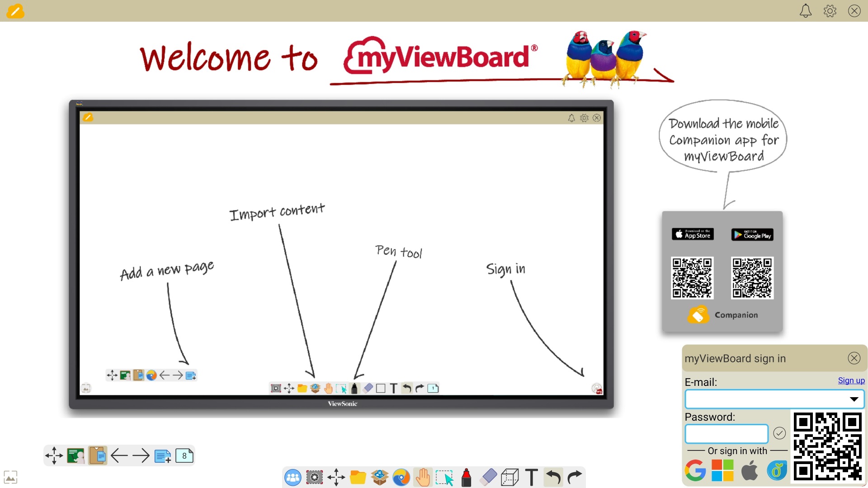Click the Redo button in toolbar
The image size is (868, 488).
(574, 477)
